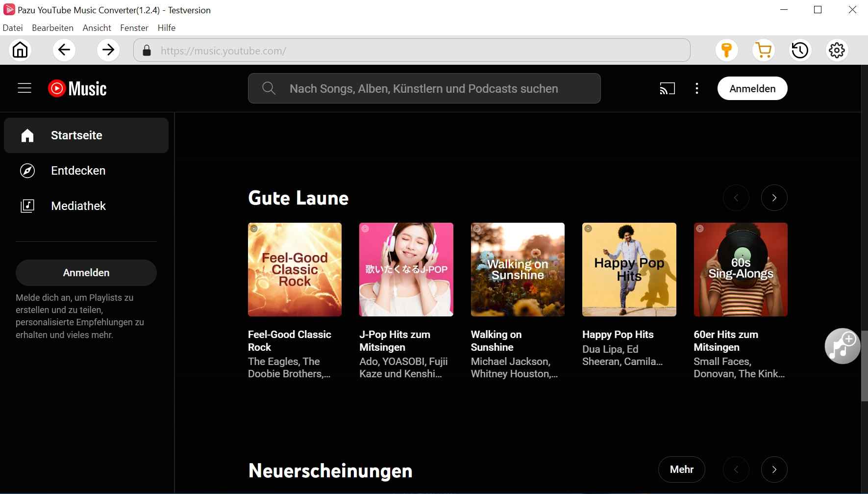Click the lock icon in address bar
The width and height of the screenshot is (868, 494).
pyautogui.click(x=147, y=51)
